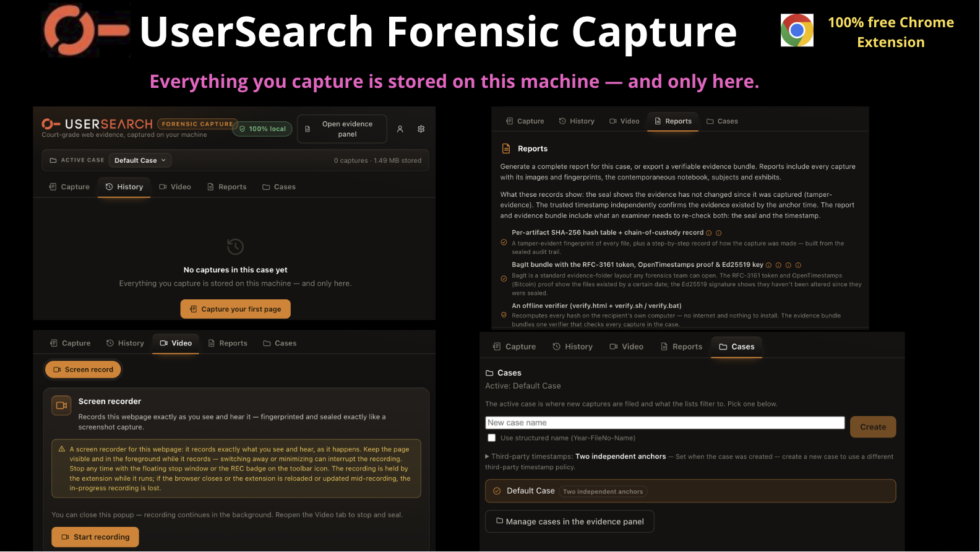Click the check-circle icon on the Default Case row
Viewport: 980px width, 552px height.
point(497,491)
